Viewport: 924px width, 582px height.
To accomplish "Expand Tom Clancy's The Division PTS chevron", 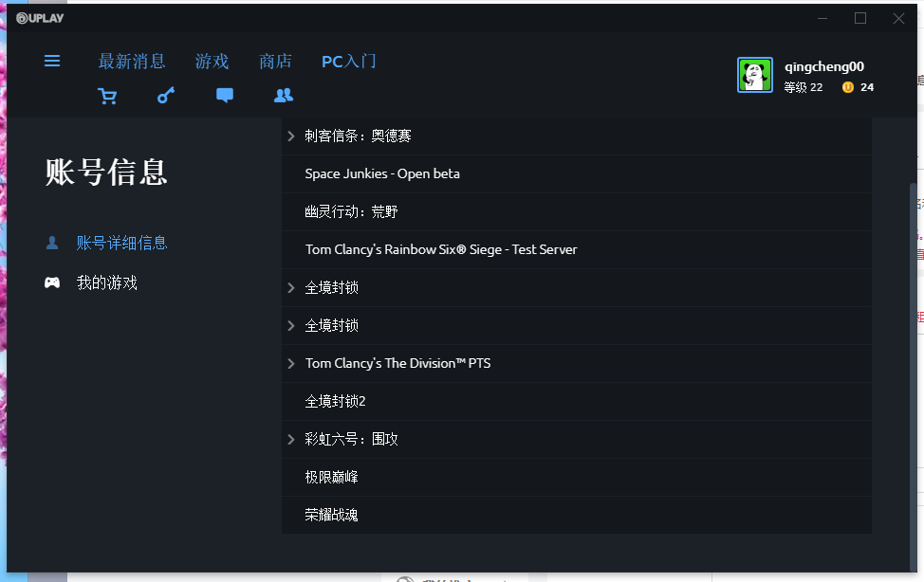I will 290,363.
